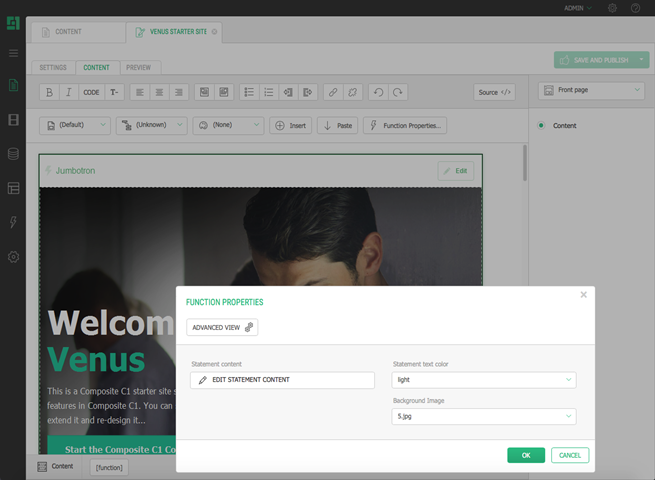Open the Media perspective film icon
The image size is (655, 480).
(x=13, y=120)
